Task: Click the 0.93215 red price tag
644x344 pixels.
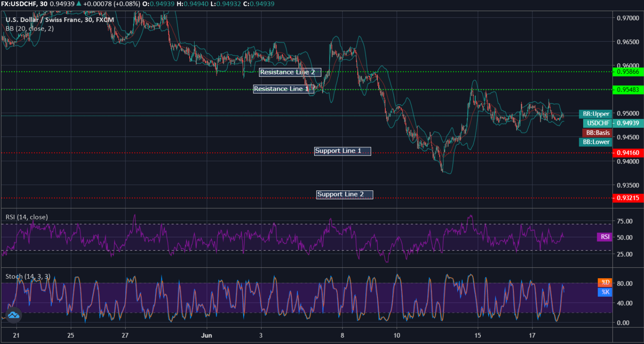Action: 628,198
